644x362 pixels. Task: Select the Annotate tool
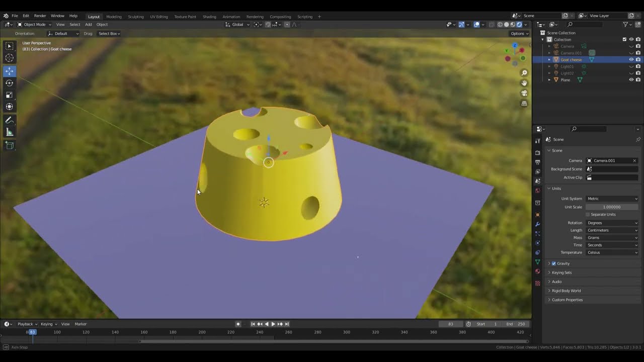[10, 120]
